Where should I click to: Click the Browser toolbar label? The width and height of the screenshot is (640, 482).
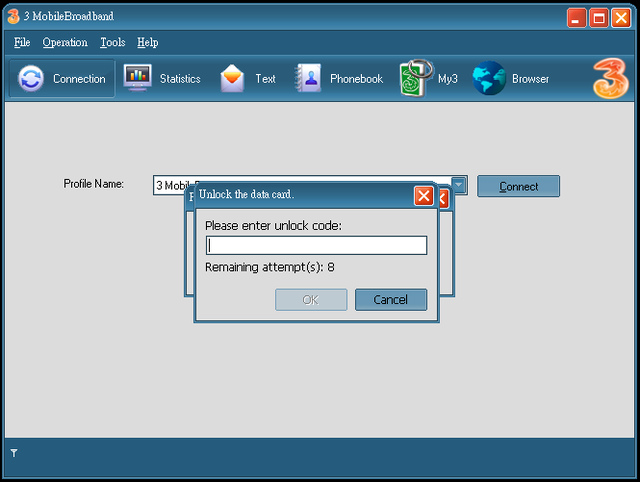pyautogui.click(x=530, y=78)
